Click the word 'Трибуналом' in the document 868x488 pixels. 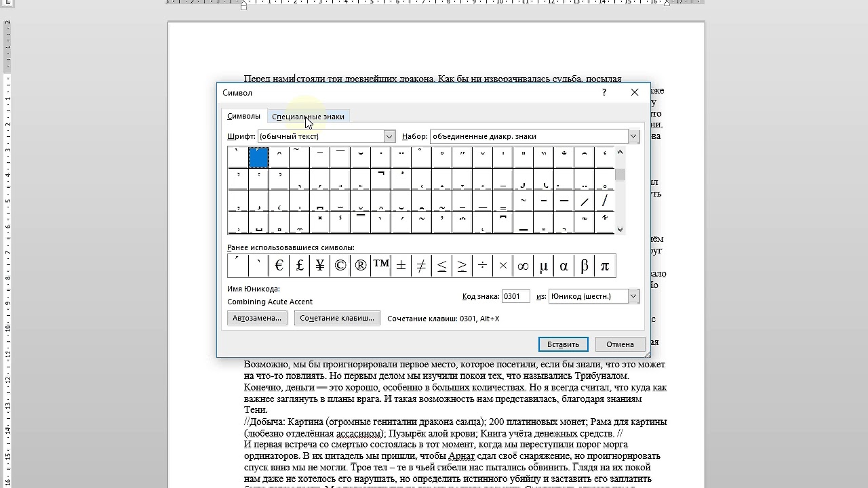point(601,375)
